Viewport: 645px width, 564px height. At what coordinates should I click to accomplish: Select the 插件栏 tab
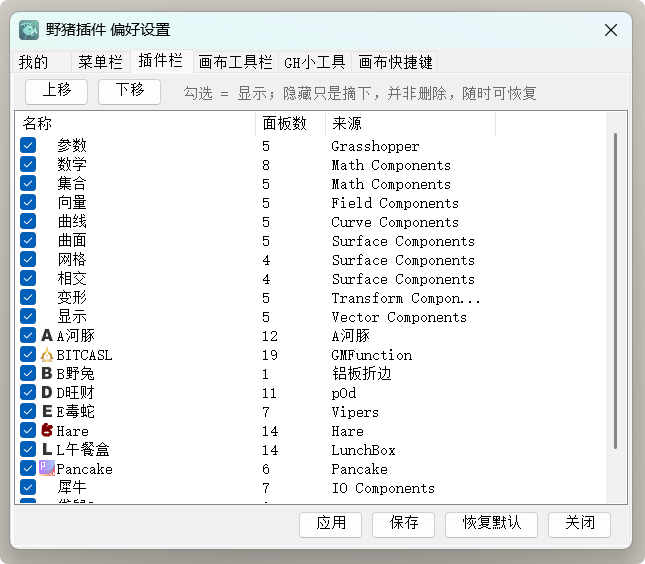[161, 61]
